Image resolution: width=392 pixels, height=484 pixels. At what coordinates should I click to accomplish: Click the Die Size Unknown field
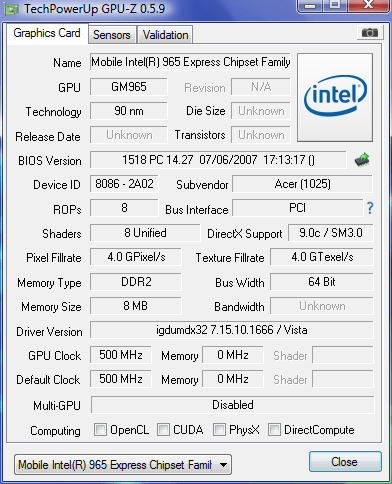pos(261,111)
